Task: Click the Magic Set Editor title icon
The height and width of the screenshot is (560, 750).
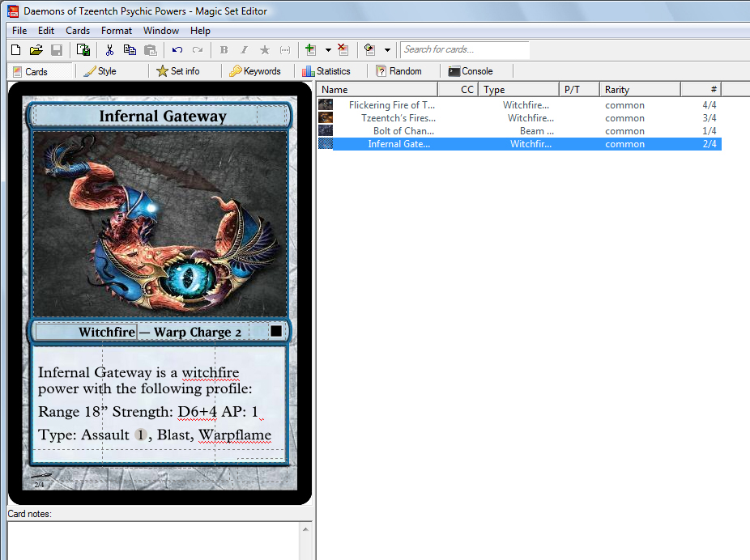Action: 13,11
